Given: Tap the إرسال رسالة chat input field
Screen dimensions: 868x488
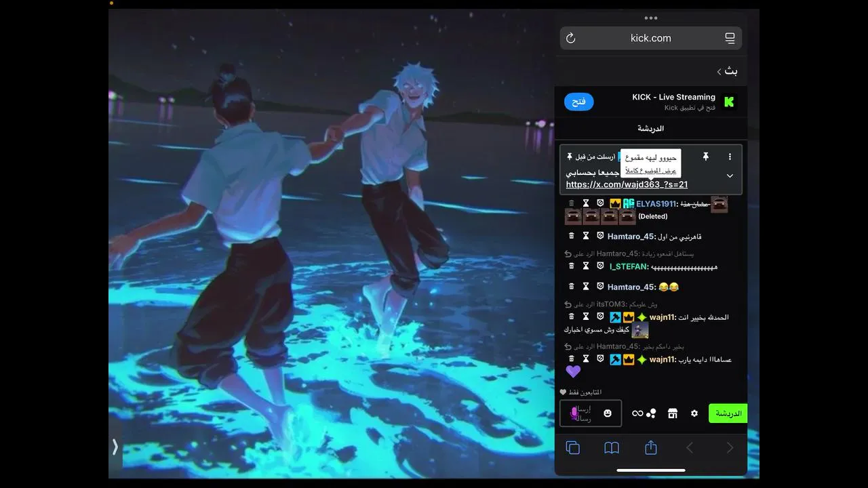Looking at the screenshot, I should point(591,413).
